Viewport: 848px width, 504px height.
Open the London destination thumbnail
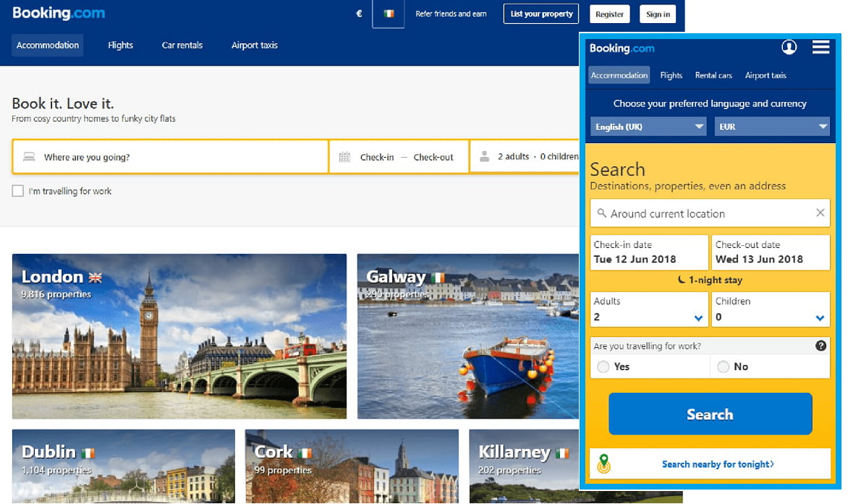click(179, 336)
